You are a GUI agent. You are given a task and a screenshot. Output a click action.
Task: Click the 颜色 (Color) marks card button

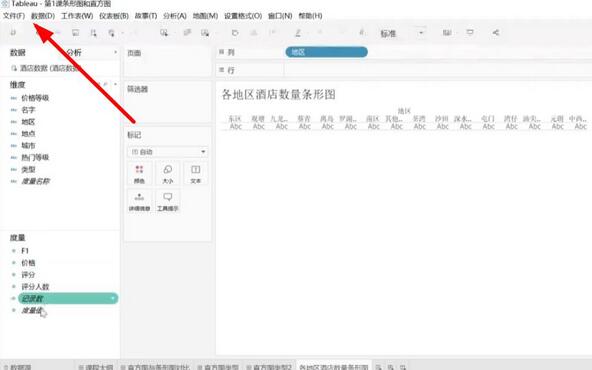pos(139,174)
